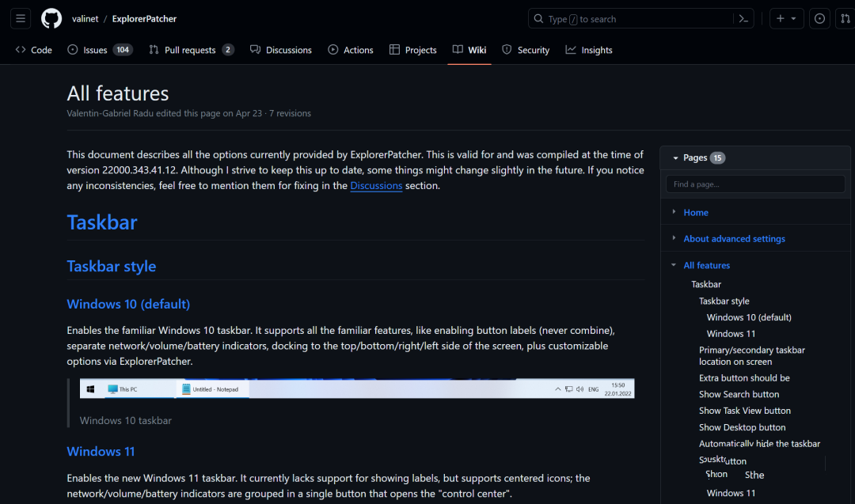The width and height of the screenshot is (855, 504).
Task: Open the command palette icon
Action: pos(743,18)
